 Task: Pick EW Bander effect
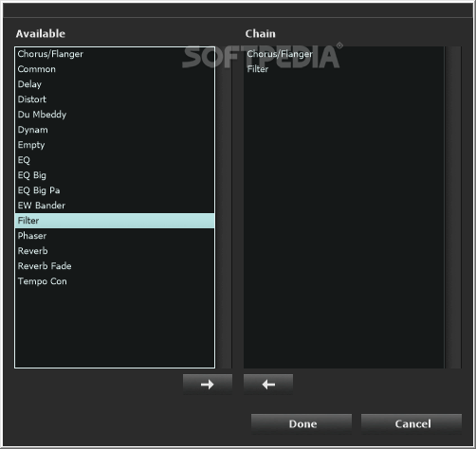point(115,206)
